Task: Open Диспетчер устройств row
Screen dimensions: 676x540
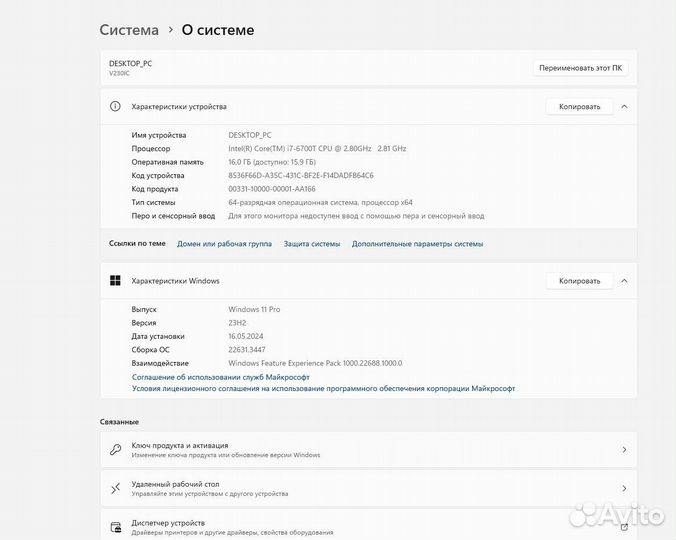Action: pyautogui.click(x=369, y=525)
